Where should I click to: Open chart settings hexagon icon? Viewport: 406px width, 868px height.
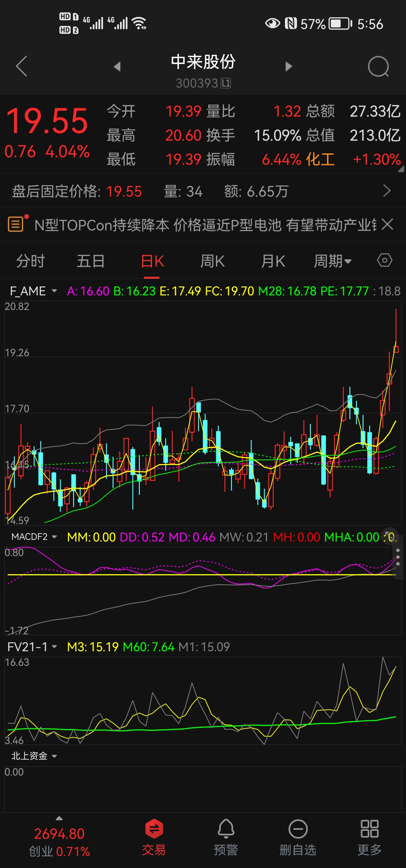tap(384, 260)
